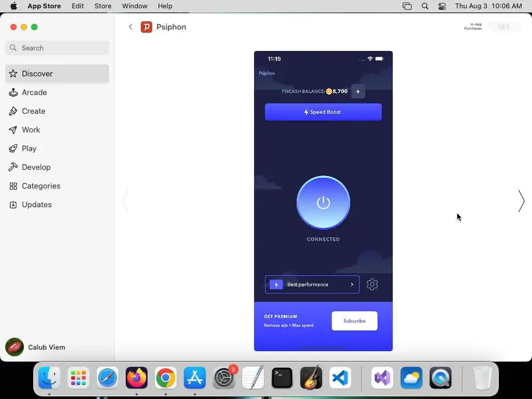
Task: Click the Search field in sidebar
Action: point(57,48)
